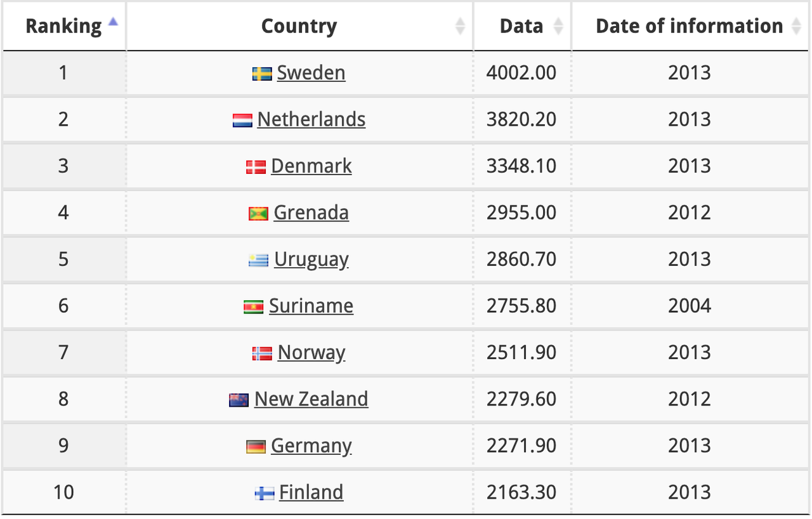
Task: Follow the Finland country link
Action: [311, 492]
